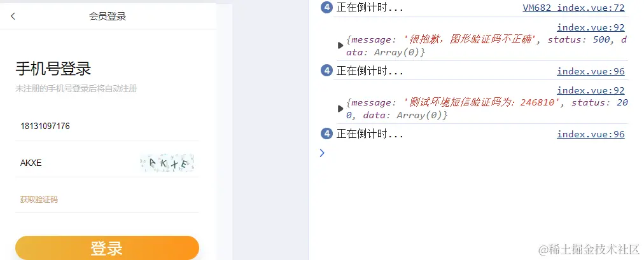644x260 pixels.
Task: Open index.vue:96 on the last log line
Action: [591, 134]
